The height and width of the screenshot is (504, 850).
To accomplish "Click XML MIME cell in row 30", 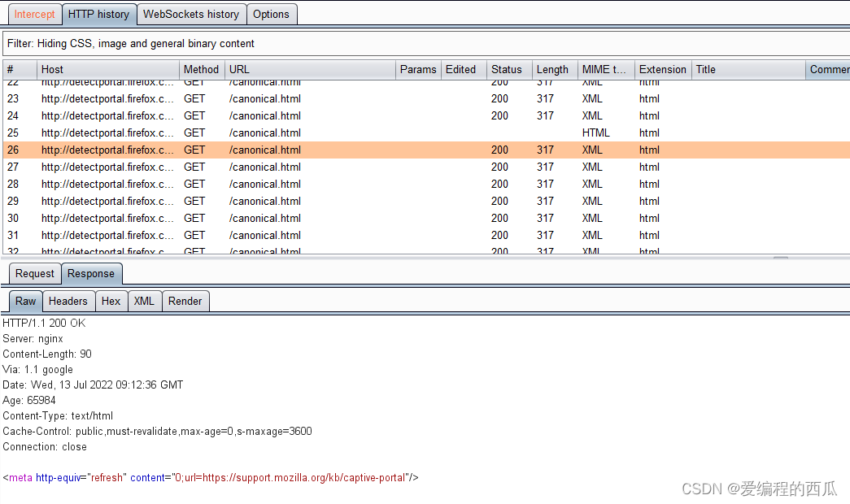I will point(592,219).
